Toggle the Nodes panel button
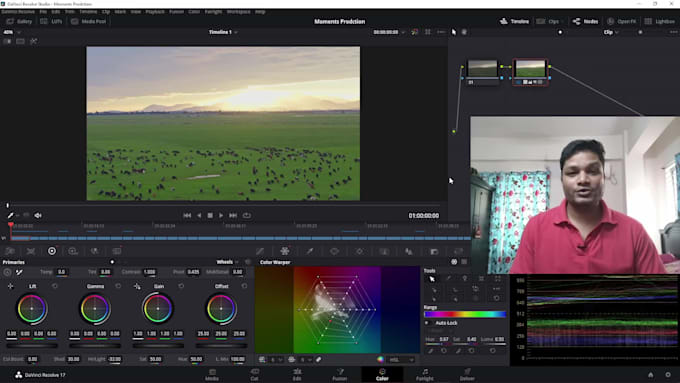This screenshot has width=680, height=383. pos(585,21)
